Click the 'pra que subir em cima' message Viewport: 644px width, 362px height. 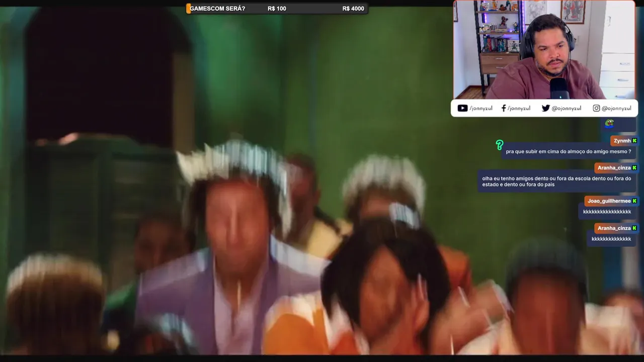pyautogui.click(x=569, y=151)
